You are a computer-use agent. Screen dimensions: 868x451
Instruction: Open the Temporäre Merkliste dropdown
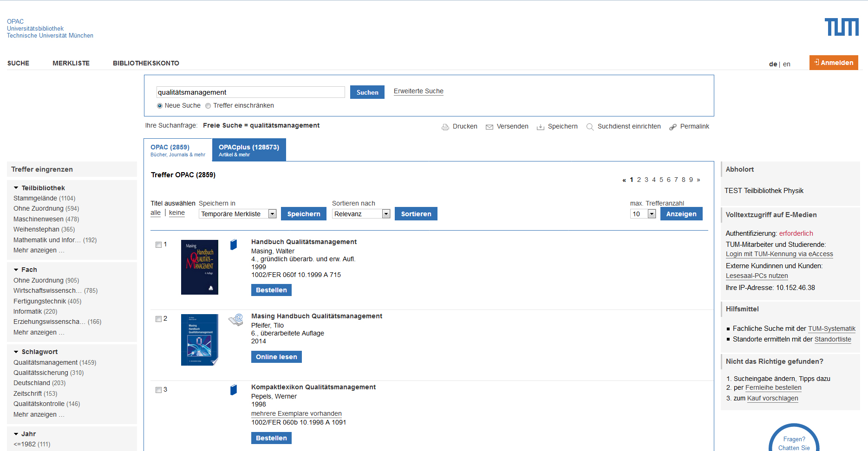[238, 214]
